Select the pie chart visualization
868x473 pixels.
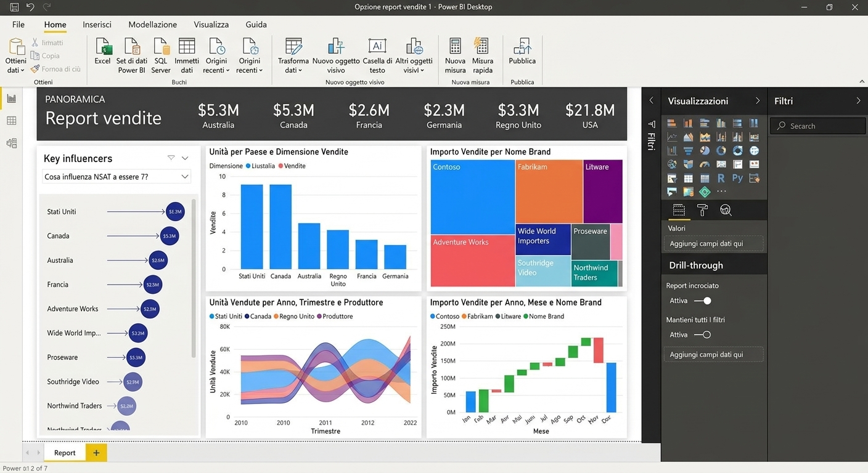tap(705, 150)
